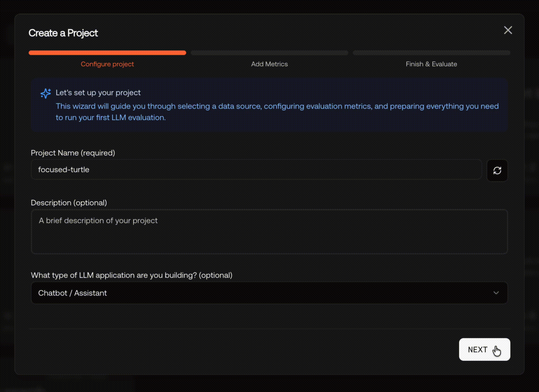Open the LLM application type dropdown
The image size is (539, 392).
coord(269,293)
